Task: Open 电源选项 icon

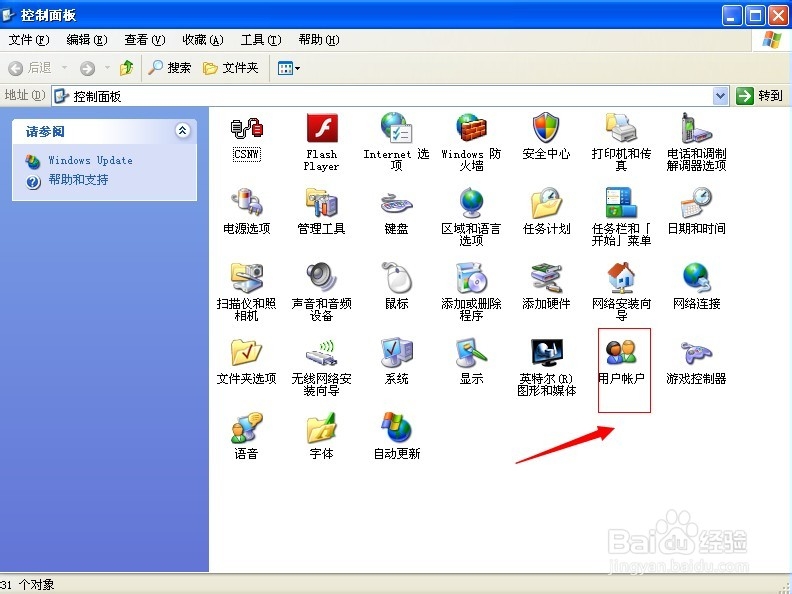Action: (x=246, y=203)
